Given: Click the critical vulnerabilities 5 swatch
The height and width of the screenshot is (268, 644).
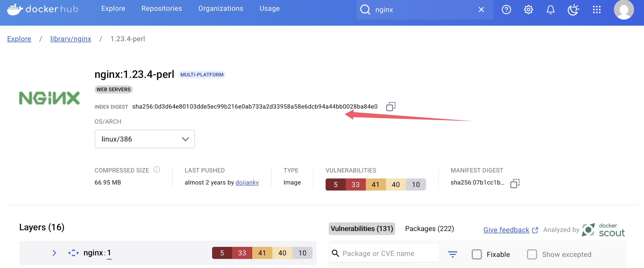Looking at the screenshot, I should point(336,184).
